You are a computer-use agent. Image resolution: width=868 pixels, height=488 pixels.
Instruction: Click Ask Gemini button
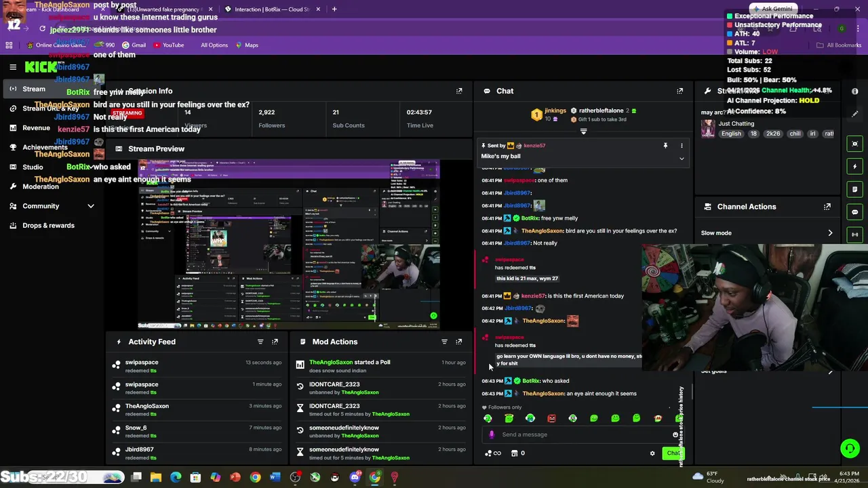click(772, 9)
